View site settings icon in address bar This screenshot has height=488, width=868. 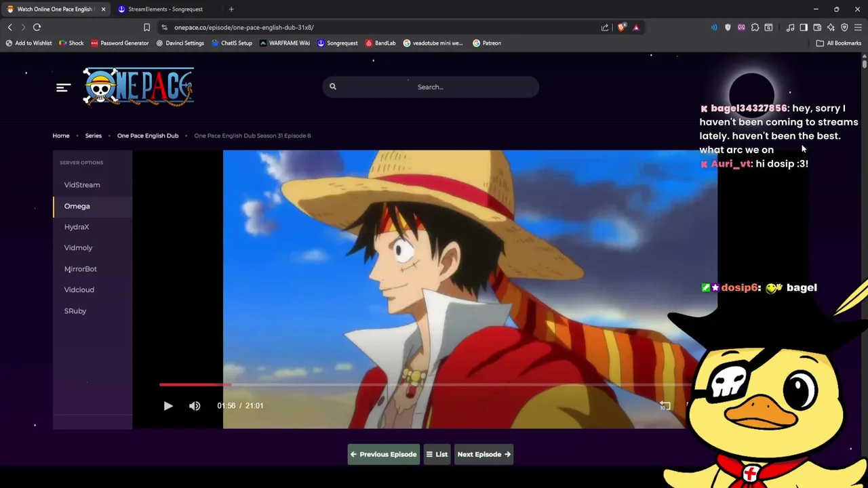(164, 27)
